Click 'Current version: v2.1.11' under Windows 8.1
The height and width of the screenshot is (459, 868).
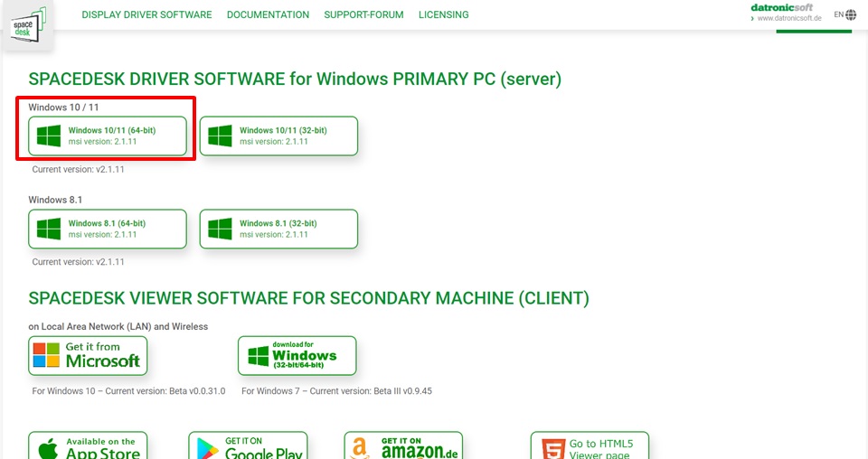click(78, 261)
